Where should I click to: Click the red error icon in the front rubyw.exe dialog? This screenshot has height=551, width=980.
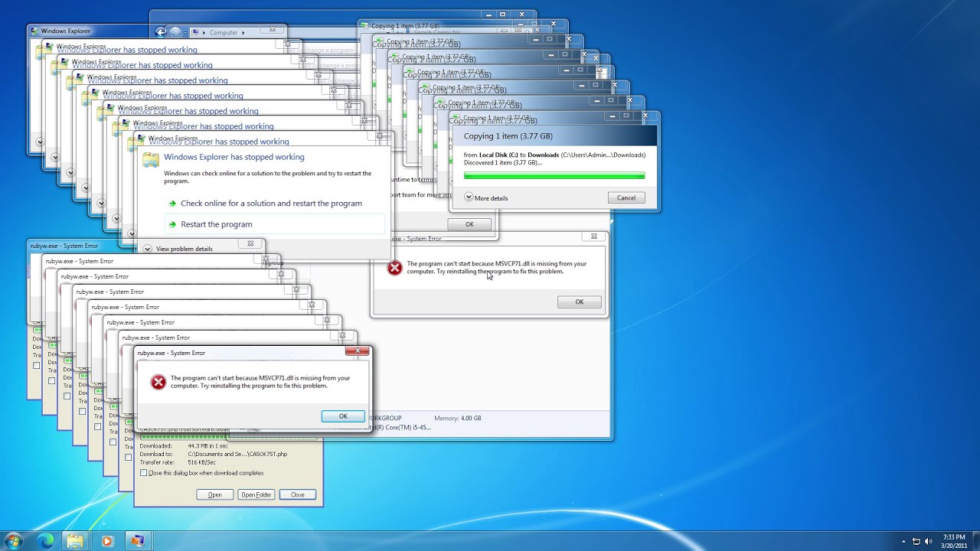(158, 382)
